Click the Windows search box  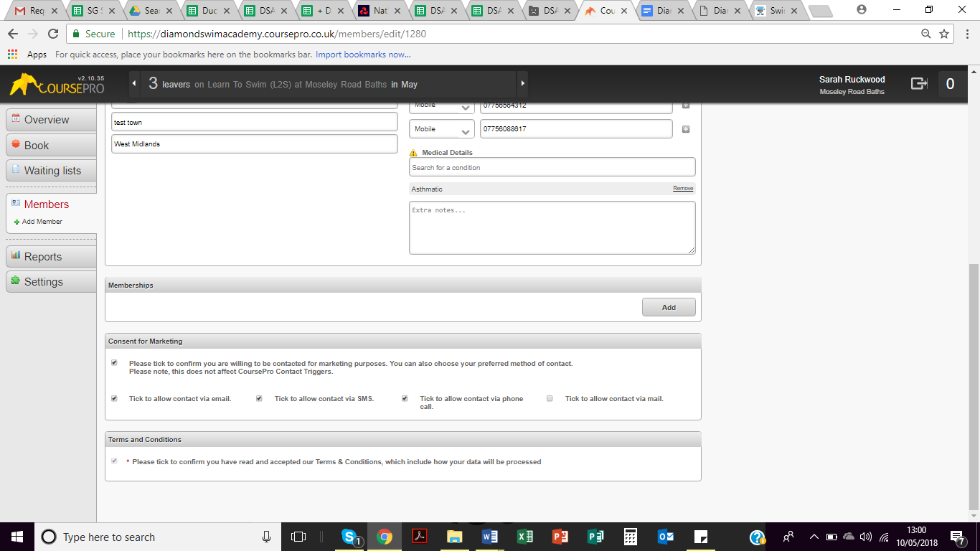156,537
